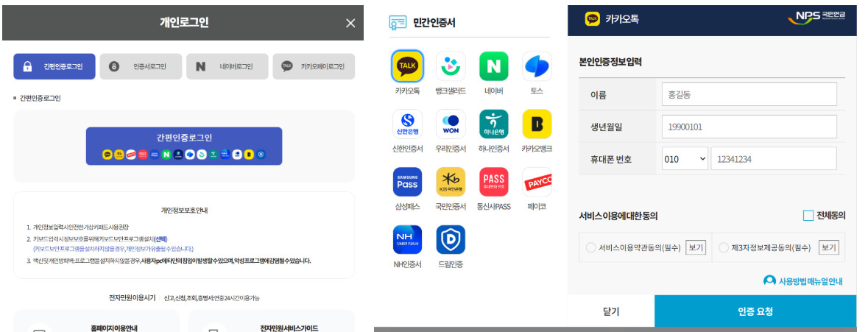
Task: Click talk icon on 카카오페이로그인 tab
Action: pyautogui.click(x=286, y=66)
